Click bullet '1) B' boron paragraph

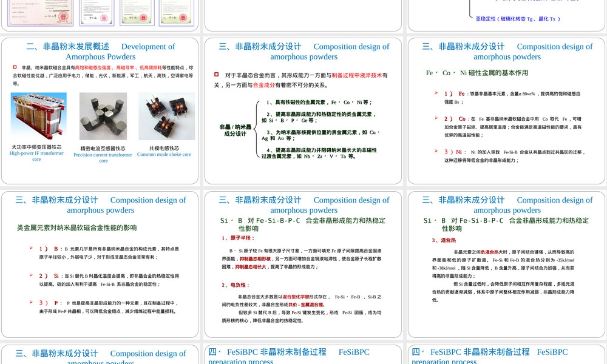click(109, 253)
